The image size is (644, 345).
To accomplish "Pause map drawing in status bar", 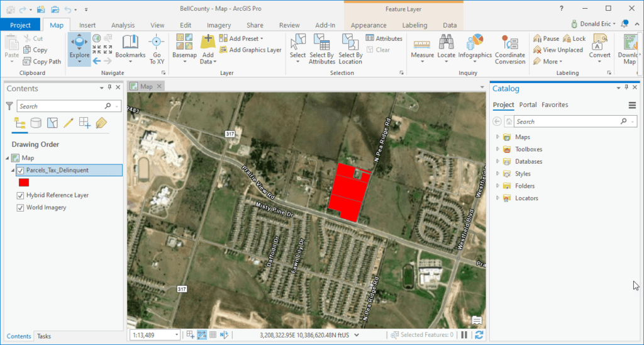I will tap(464, 335).
